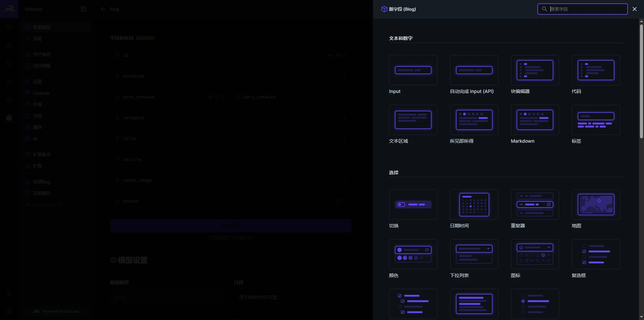Click the id field row

[231, 55]
